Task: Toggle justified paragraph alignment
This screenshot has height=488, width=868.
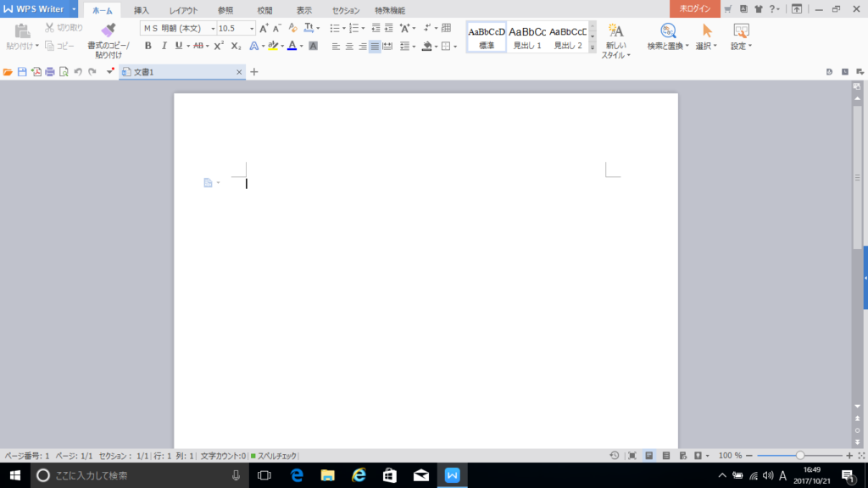Action: pos(375,46)
